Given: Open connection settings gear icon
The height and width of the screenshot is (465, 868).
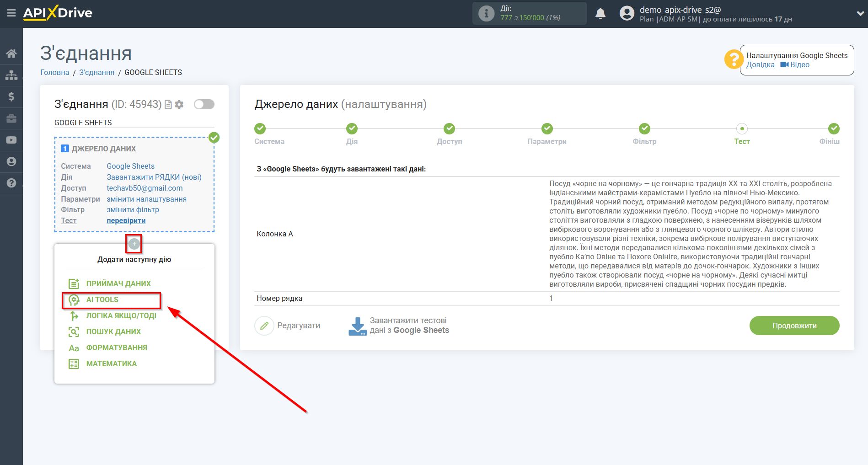Looking at the screenshot, I should 179,105.
